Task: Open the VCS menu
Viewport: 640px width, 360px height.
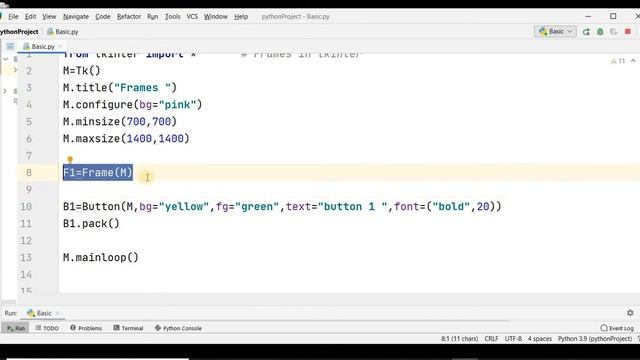Action: 192,16
